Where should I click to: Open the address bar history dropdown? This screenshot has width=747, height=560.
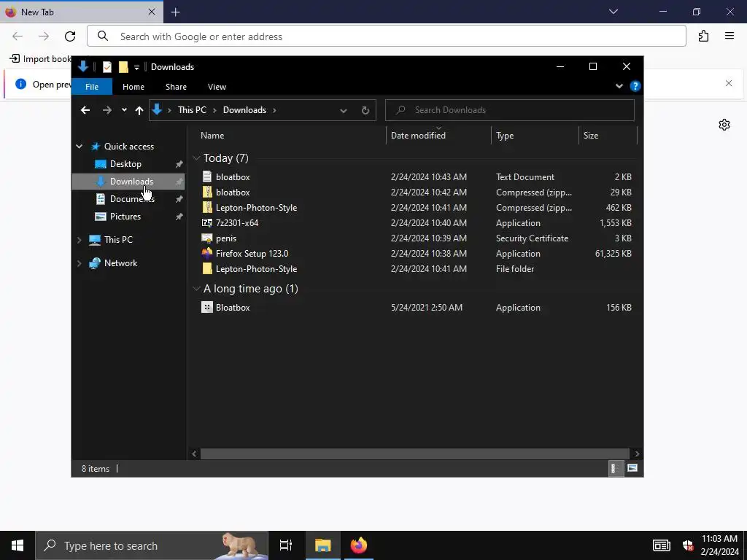(x=344, y=111)
